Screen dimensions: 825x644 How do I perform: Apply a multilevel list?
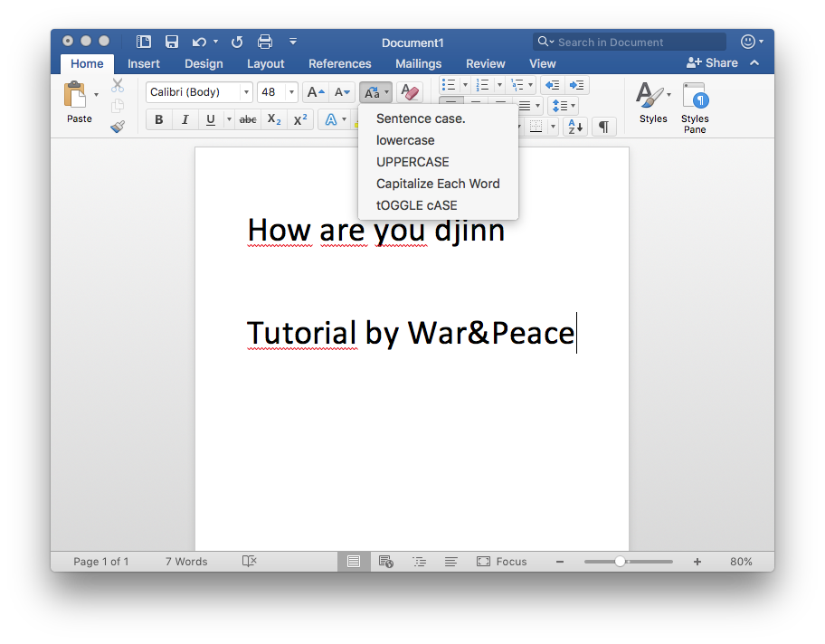click(x=517, y=85)
